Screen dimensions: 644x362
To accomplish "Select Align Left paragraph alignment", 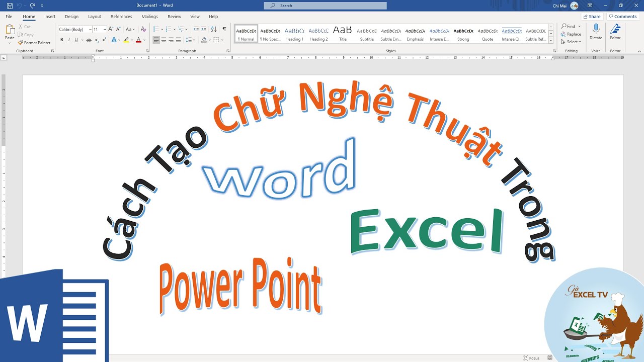I will coord(156,40).
